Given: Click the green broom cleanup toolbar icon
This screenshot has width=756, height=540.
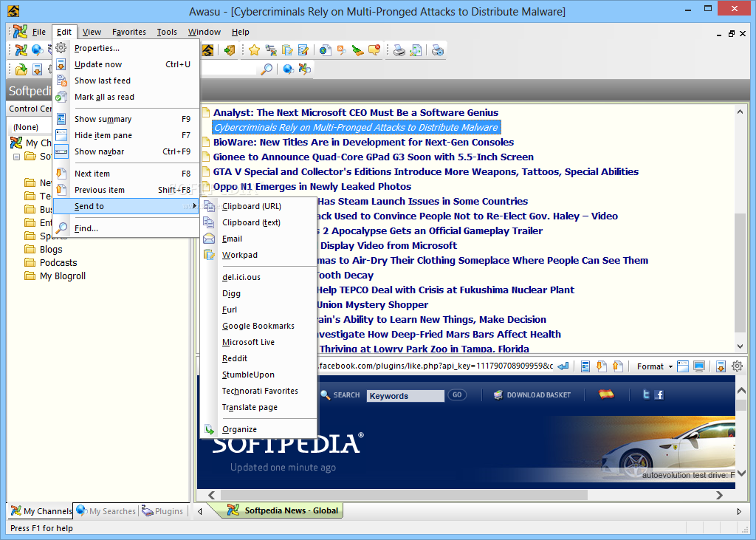Looking at the screenshot, I should (358, 50).
